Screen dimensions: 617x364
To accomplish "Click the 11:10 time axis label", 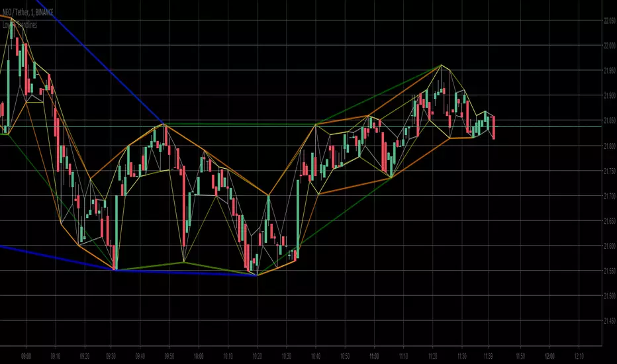I will (x=403, y=356).
